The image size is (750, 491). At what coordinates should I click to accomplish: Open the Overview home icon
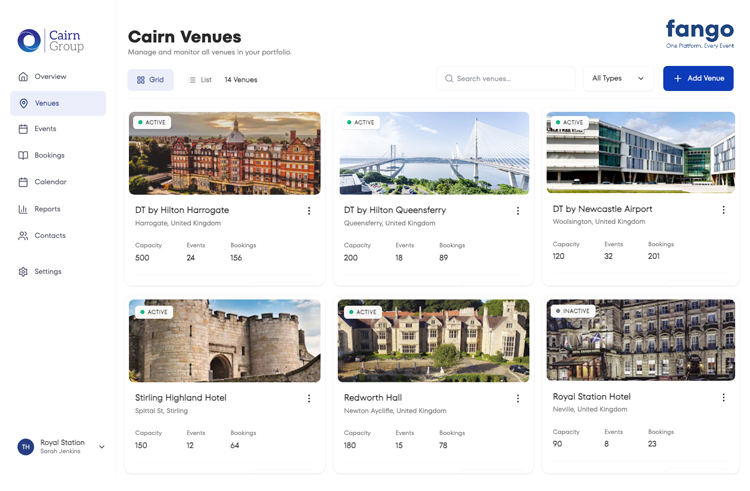23,76
